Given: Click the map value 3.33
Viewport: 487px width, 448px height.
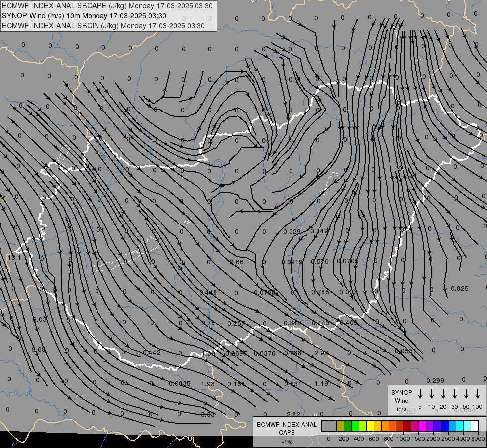Looking at the screenshot, I should [x=208, y=415].
